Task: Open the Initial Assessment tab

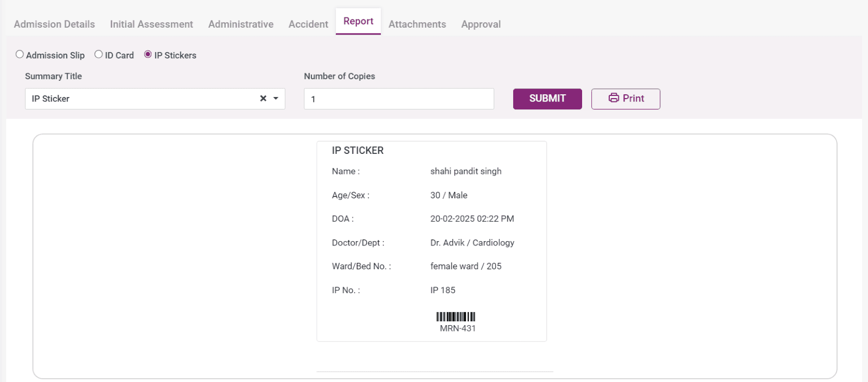Action: (x=151, y=24)
